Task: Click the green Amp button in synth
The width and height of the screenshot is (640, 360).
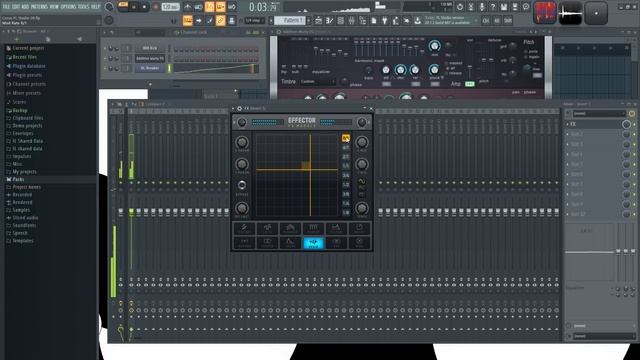Action: pos(470,84)
